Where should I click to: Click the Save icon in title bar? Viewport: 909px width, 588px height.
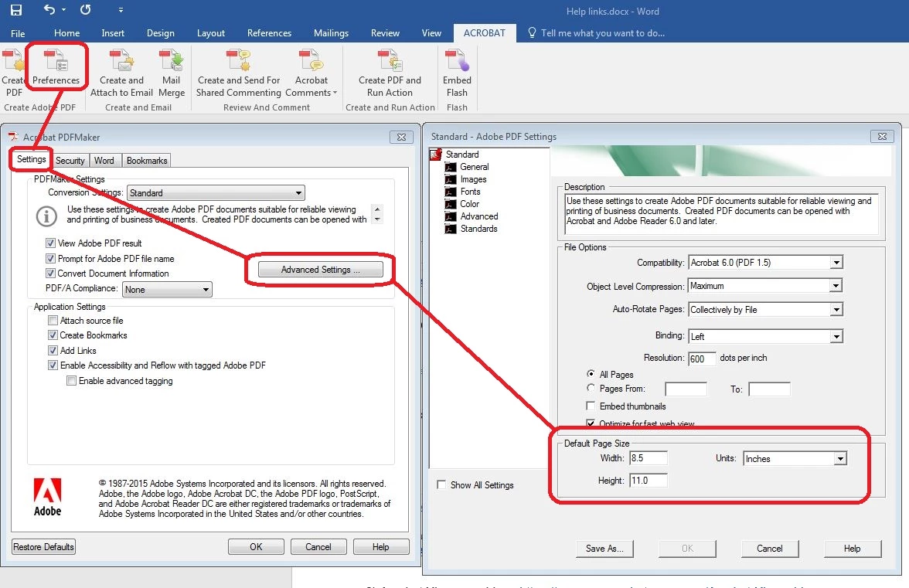coord(15,10)
